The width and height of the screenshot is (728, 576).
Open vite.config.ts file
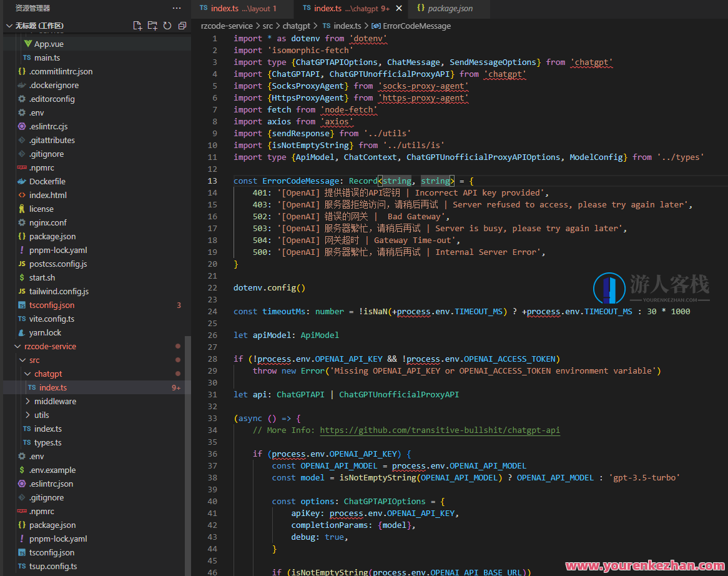52,319
